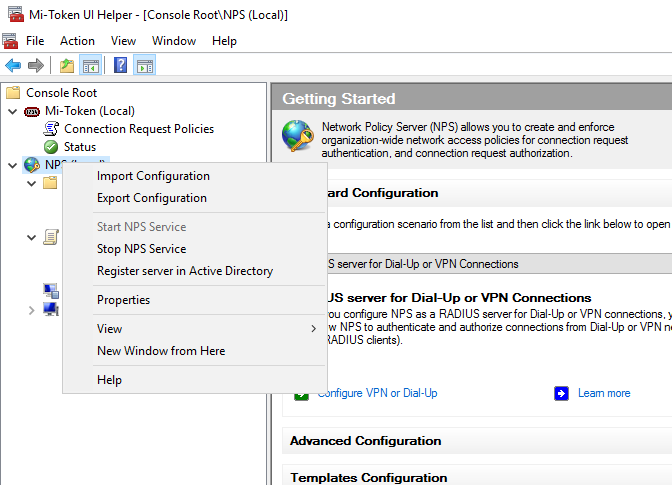The width and height of the screenshot is (672, 485).
Task: Open the Help menu in menu bar
Action: coord(224,41)
